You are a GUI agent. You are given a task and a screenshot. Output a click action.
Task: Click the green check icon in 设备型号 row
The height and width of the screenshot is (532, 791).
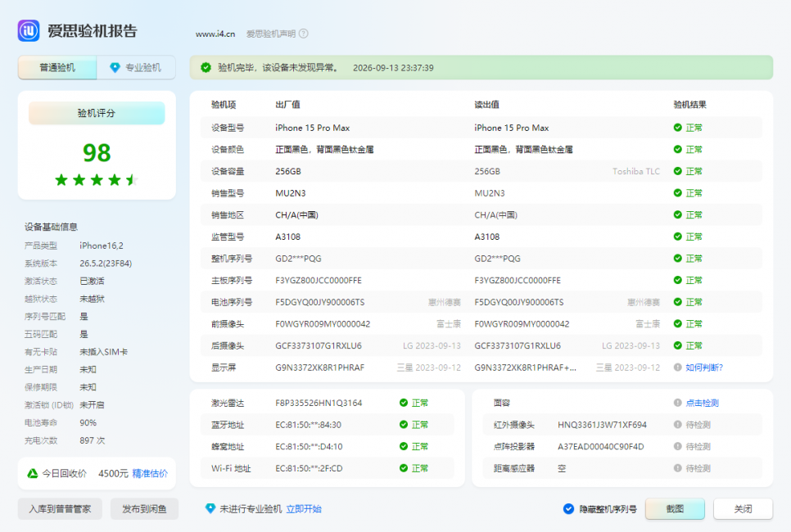[677, 128]
